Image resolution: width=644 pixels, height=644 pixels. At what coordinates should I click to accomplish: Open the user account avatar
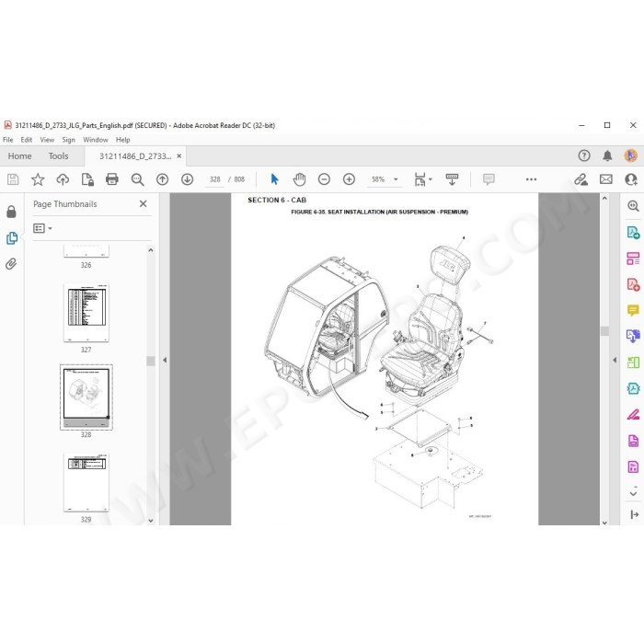coord(631,155)
